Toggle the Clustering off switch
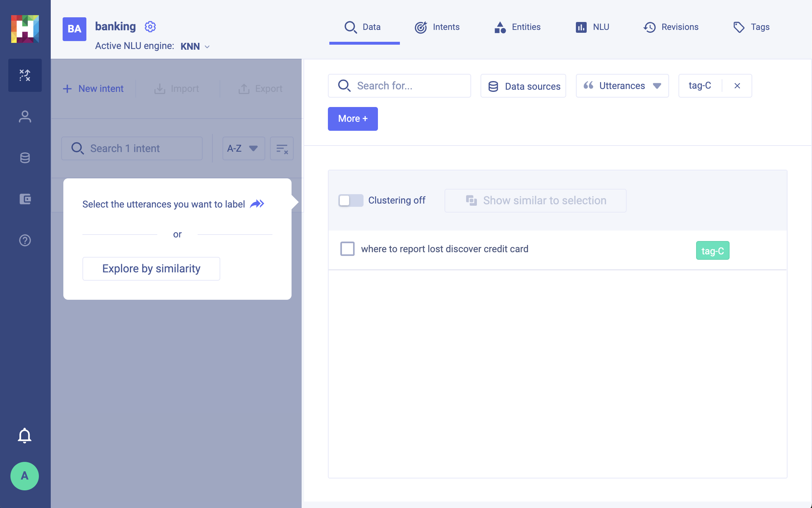This screenshot has height=508, width=812. pyautogui.click(x=351, y=200)
